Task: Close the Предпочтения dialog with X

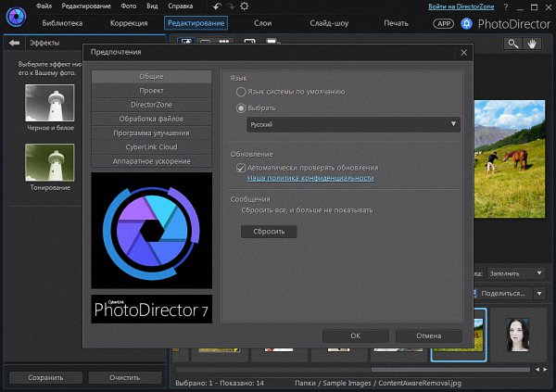Action: tap(463, 54)
